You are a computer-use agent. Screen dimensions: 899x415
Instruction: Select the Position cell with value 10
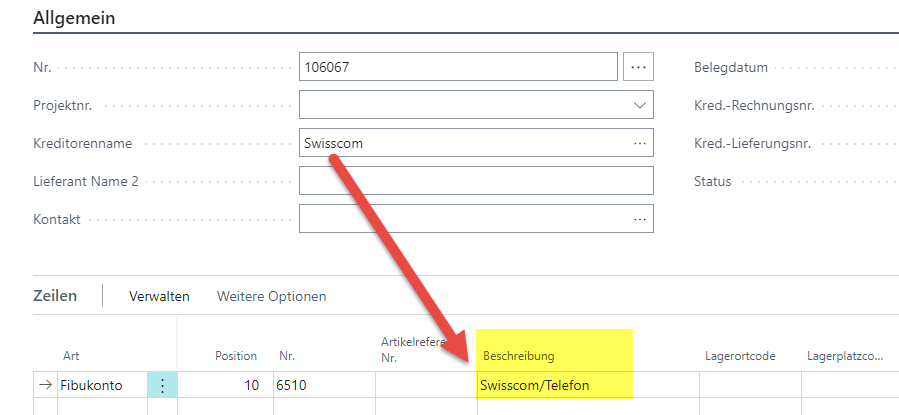225,385
